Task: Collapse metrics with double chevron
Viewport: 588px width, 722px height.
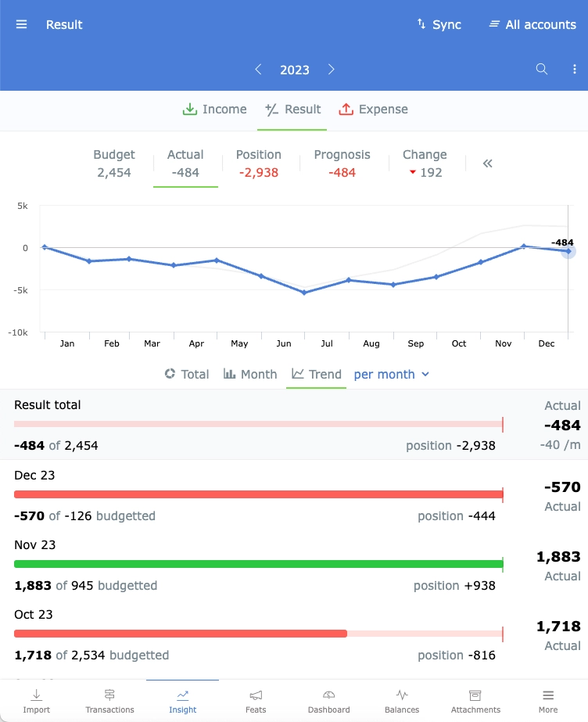Action: [488, 163]
